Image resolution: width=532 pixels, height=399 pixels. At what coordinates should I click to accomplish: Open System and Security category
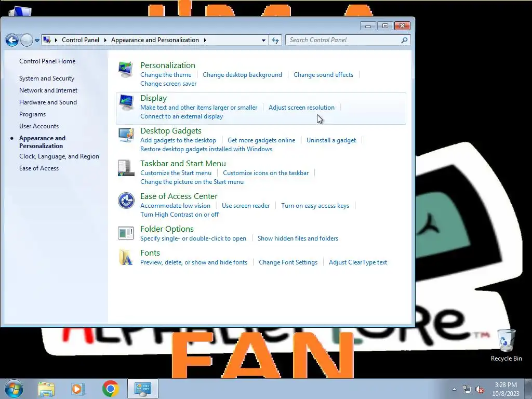47,78
